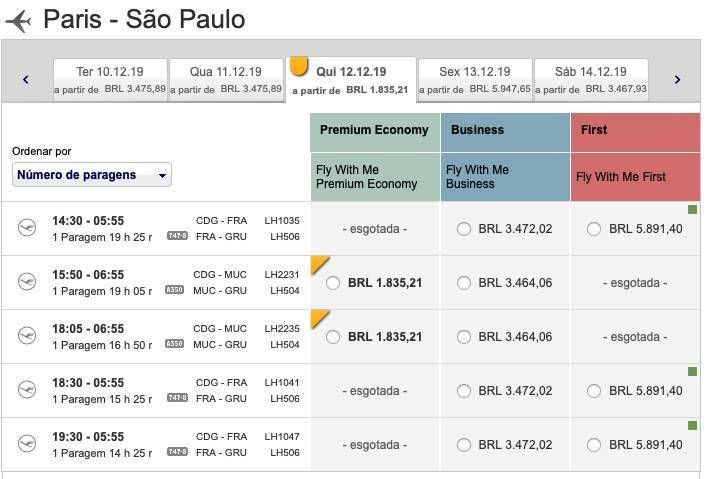Click the Lufthansa logo of the 15:50 flight
Screen dimensions: 710x479
click(27, 281)
